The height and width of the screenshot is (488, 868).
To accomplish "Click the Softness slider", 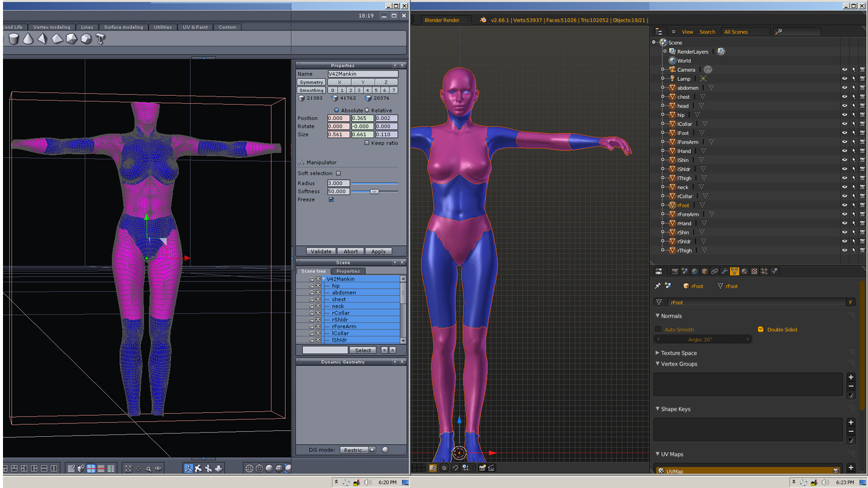I will pos(374,192).
